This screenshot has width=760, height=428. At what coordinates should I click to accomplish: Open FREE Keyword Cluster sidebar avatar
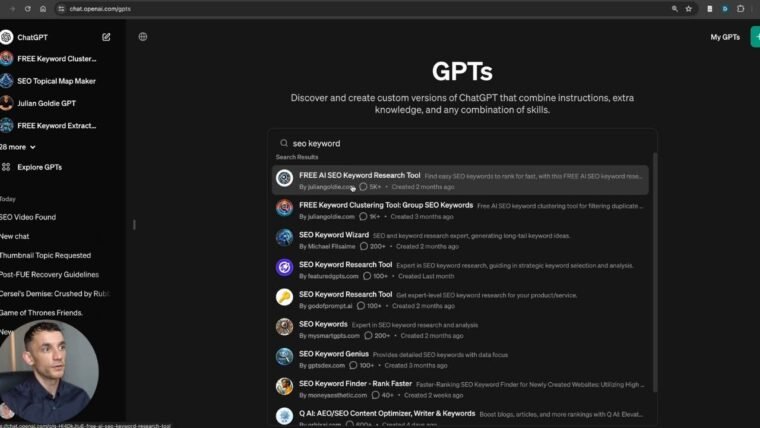pyautogui.click(x=6, y=59)
